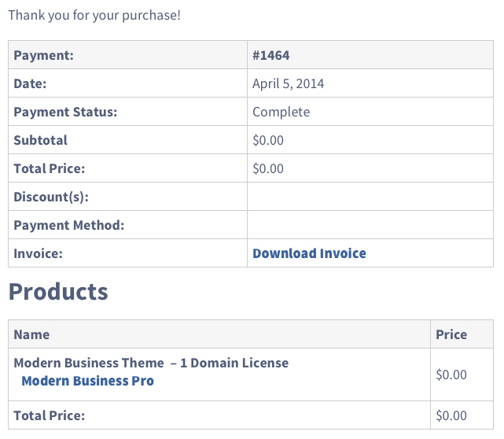504x439 pixels.
Task: Select the Total Price amount in payment table
Action: 268,168
